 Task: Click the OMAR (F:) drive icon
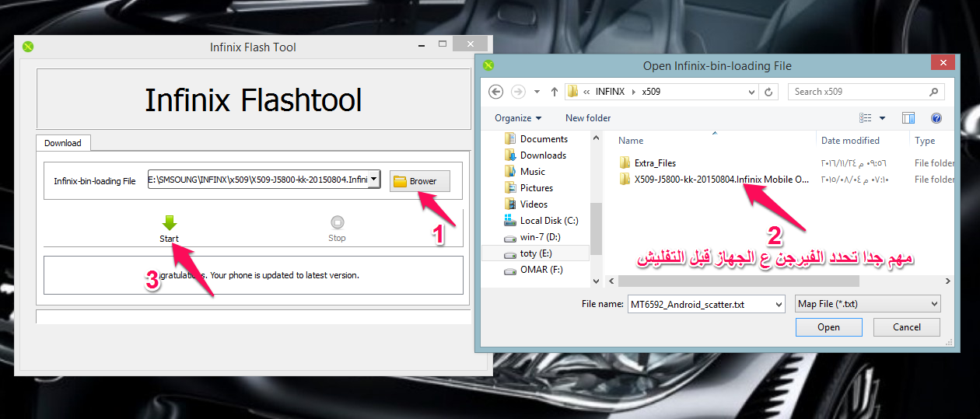click(510, 271)
